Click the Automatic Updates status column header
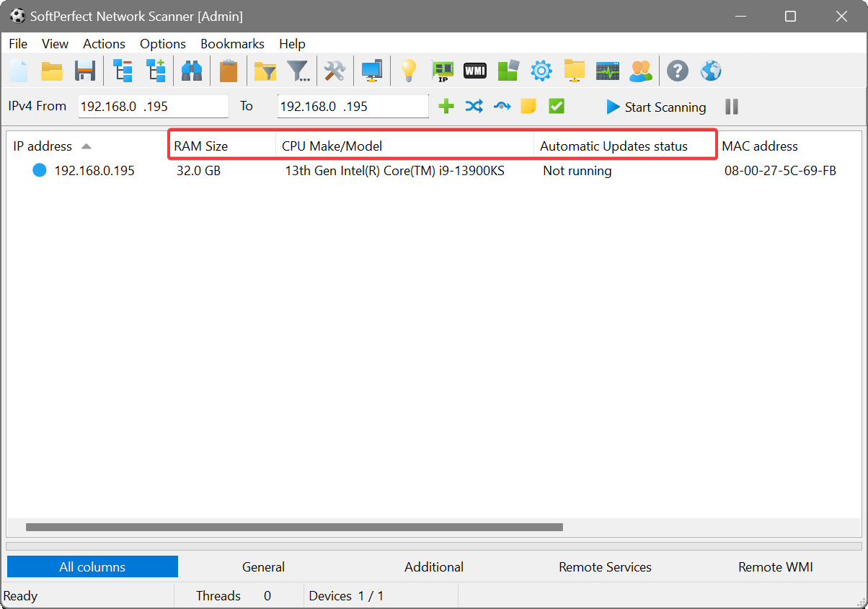Image resolution: width=868 pixels, height=609 pixels. (625, 146)
